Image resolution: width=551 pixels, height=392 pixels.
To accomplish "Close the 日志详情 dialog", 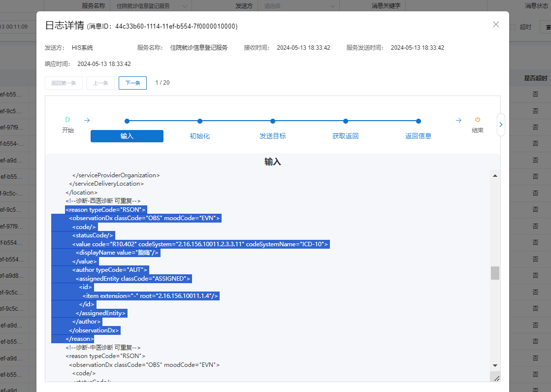I will coord(496,25).
